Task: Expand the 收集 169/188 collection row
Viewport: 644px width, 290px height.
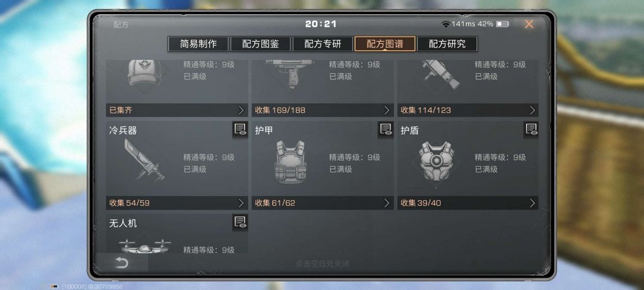Action: 323,110
